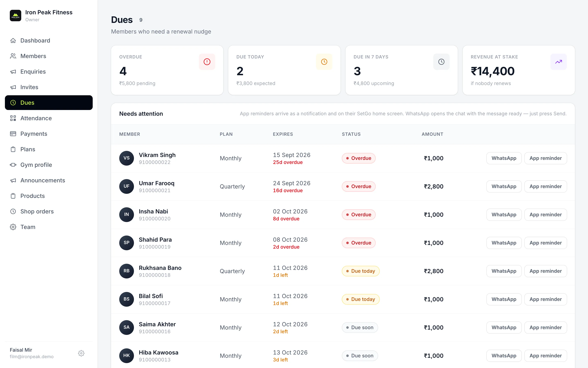The width and height of the screenshot is (588, 368).
Task: Click the Enquiries megaphone icon
Action: click(x=13, y=72)
